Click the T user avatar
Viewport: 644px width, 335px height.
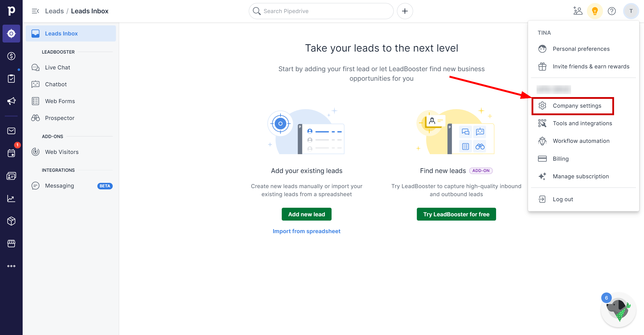click(x=631, y=11)
